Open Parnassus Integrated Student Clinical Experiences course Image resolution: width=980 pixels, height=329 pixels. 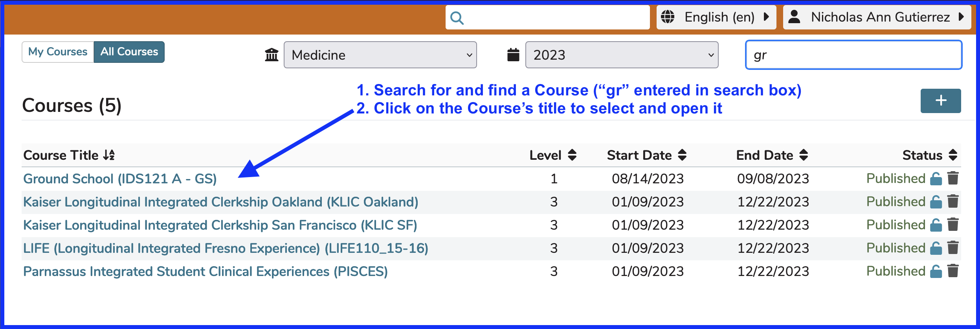click(206, 271)
